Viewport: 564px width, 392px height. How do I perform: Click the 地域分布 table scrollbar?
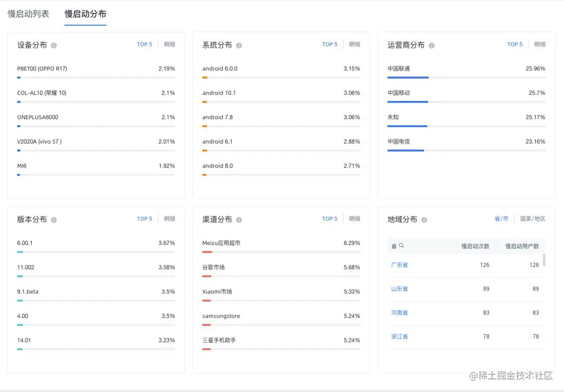(544, 260)
